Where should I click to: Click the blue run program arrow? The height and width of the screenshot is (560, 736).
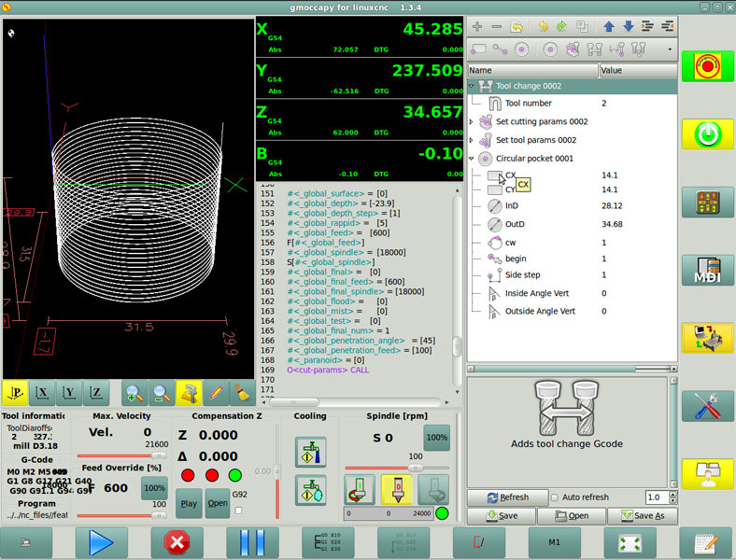tap(101, 542)
